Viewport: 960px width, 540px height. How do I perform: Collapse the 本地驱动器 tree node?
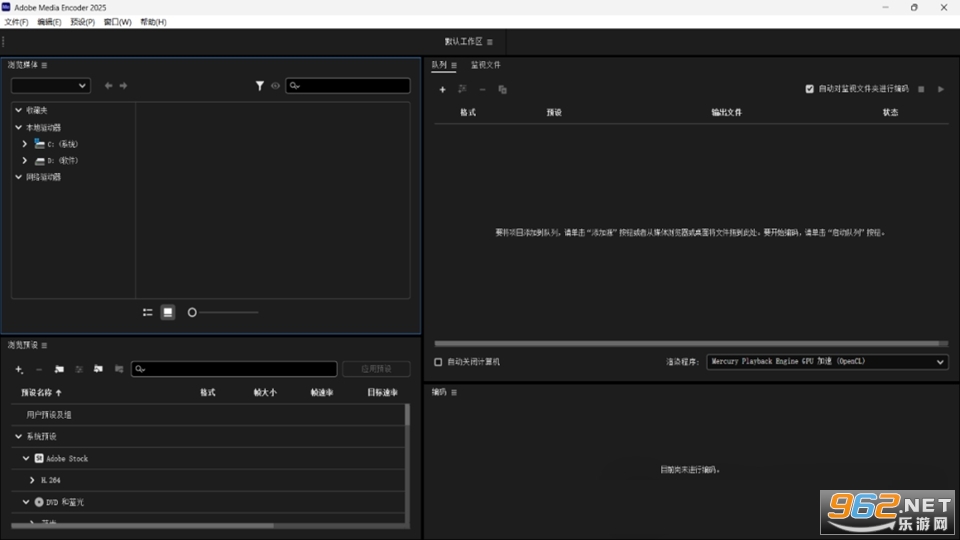coord(18,127)
